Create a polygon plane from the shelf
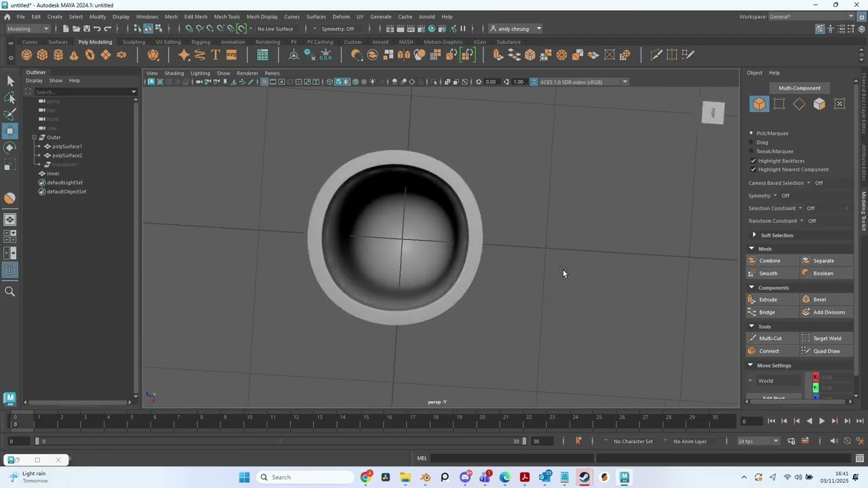Screen dimensions: 868x488 click(106, 55)
